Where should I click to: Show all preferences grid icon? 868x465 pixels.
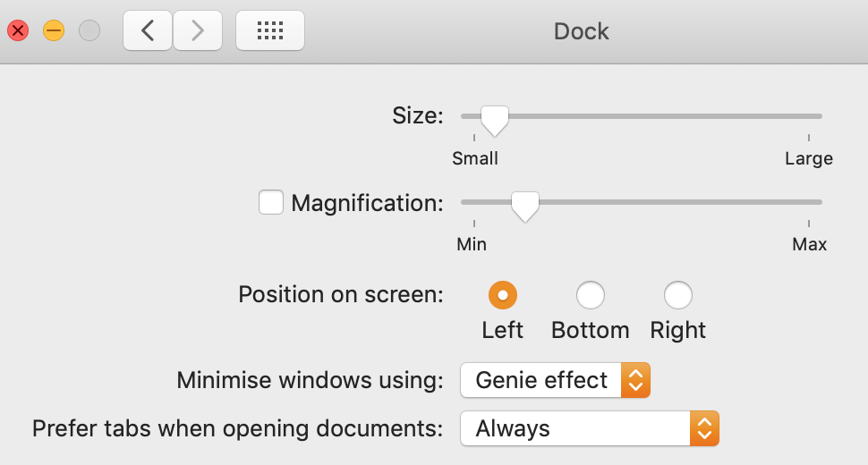(270, 31)
